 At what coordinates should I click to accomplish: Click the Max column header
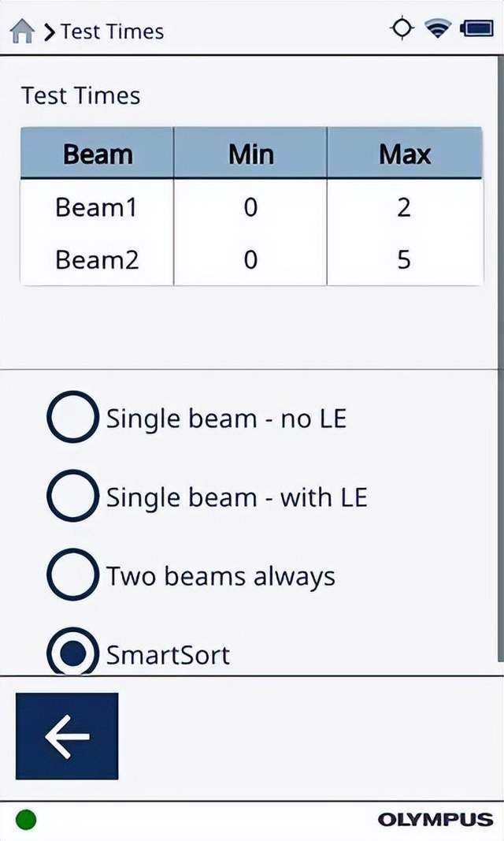[404, 154]
